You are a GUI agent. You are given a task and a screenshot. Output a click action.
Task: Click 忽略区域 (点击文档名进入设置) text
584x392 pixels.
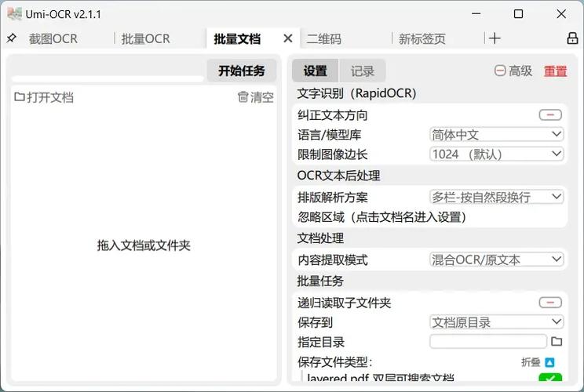[x=381, y=217]
